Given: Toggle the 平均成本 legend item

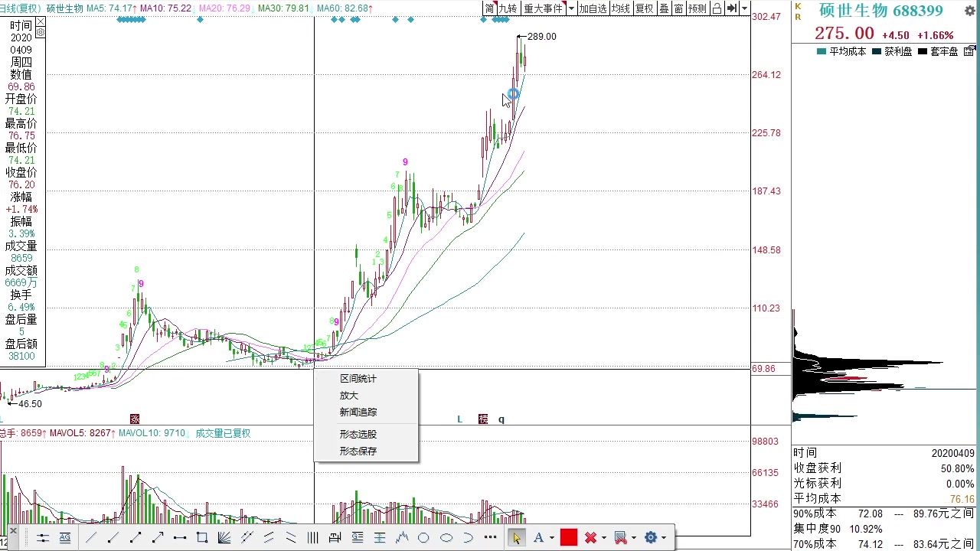Looking at the screenshot, I should 842,51.
